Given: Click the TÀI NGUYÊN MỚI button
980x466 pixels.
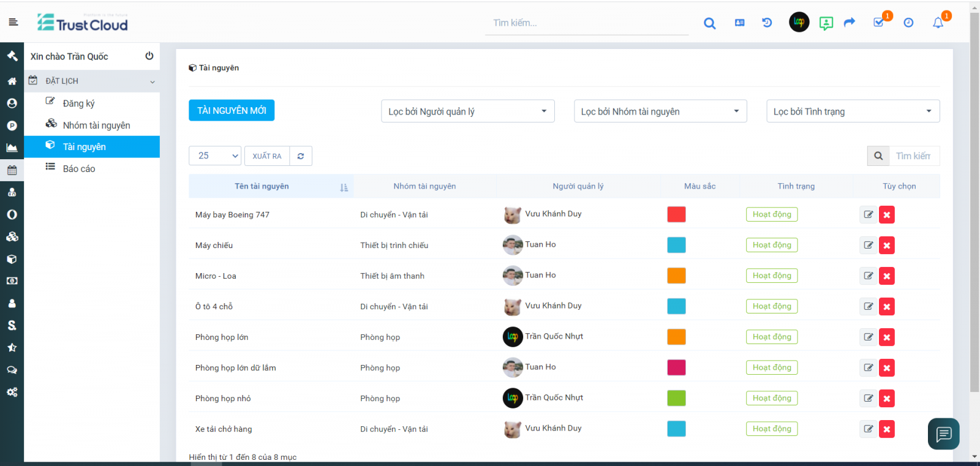Looking at the screenshot, I should pos(232,110).
